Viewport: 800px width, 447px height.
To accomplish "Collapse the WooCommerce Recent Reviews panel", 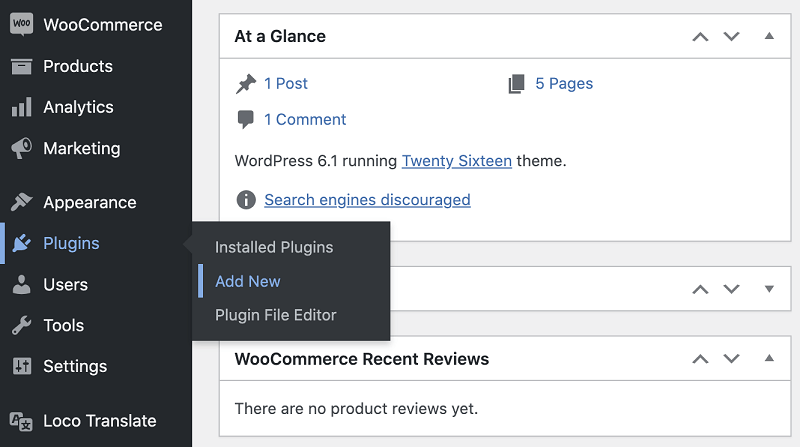I will click(x=769, y=358).
